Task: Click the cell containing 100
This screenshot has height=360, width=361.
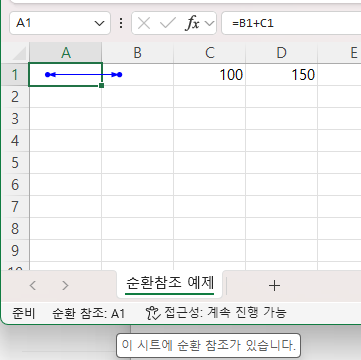Action: pos(209,75)
